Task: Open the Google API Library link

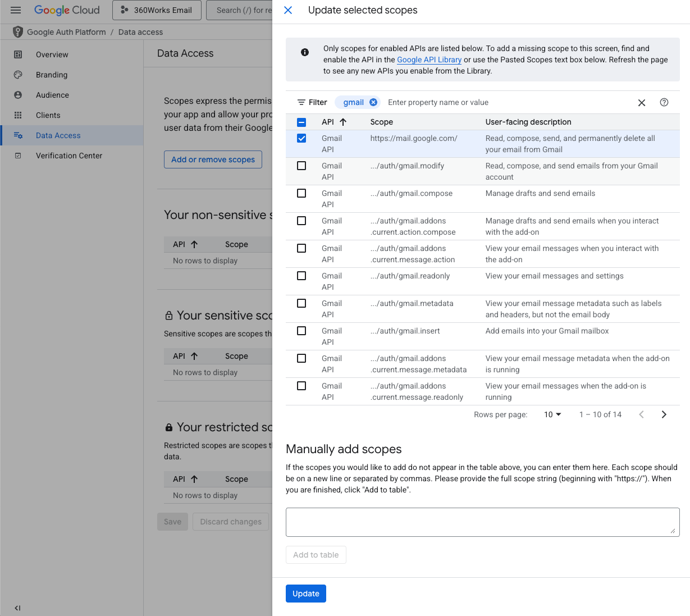Action: tap(429, 60)
